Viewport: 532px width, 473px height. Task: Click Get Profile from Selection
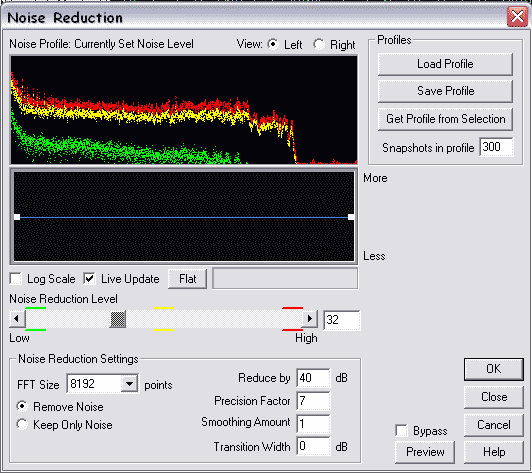[x=445, y=119]
